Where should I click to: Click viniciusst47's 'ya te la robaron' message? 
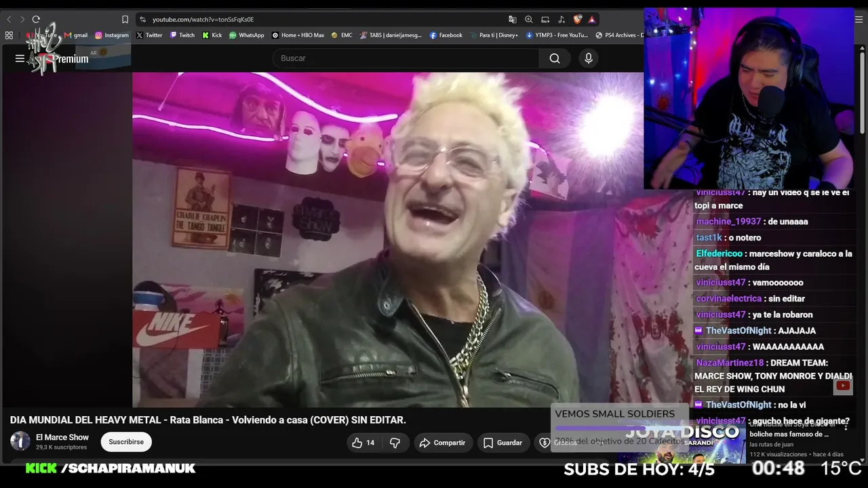click(783, 314)
